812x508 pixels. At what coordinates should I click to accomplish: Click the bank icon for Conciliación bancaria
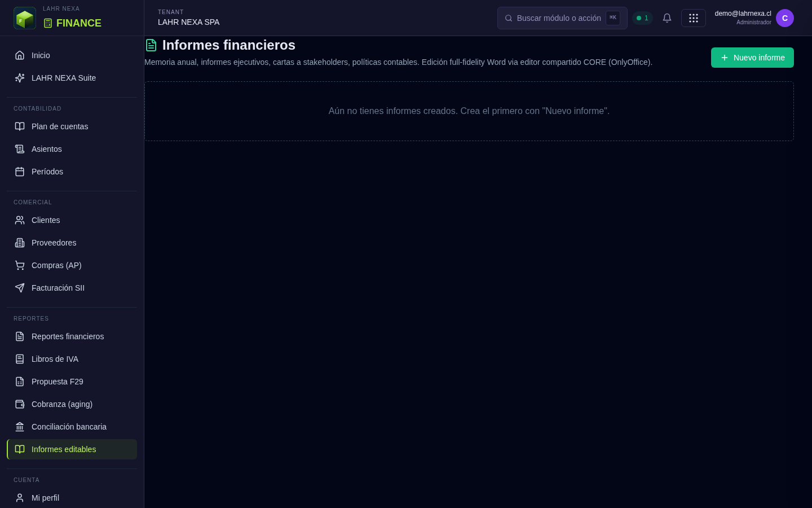point(20,427)
